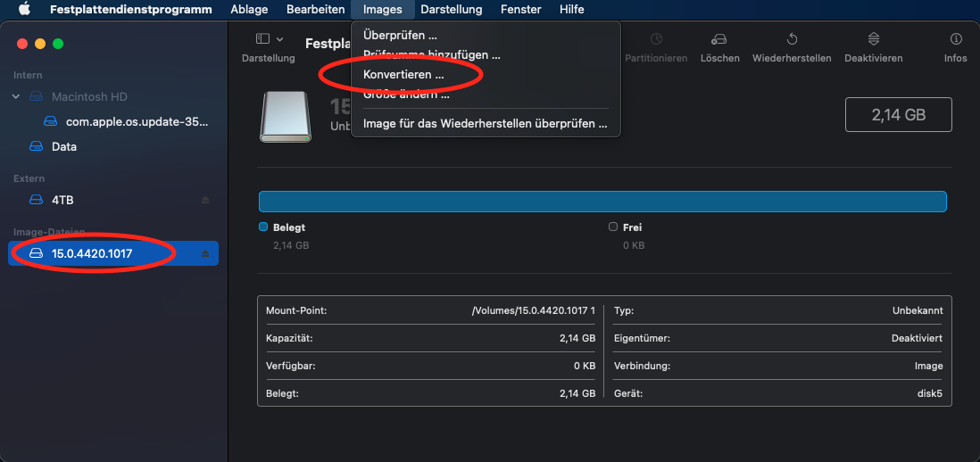The image size is (980, 462).
Task: Select Konvertieren in the Images menu
Action: [403, 75]
